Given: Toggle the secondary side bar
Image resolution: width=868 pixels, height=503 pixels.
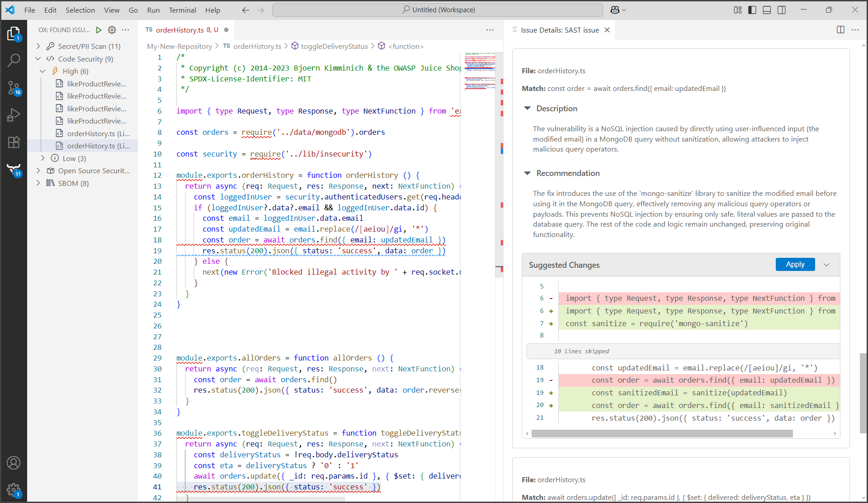Looking at the screenshot, I should [782, 10].
